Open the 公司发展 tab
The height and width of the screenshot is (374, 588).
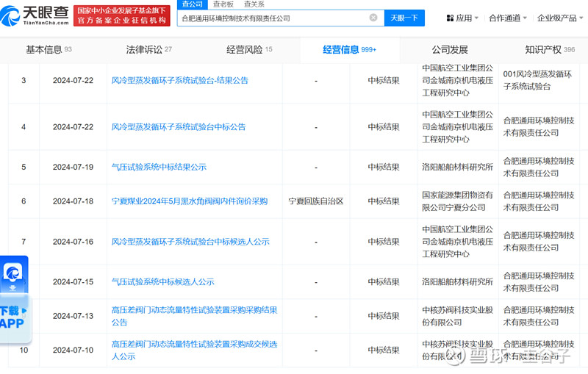point(450,49)
